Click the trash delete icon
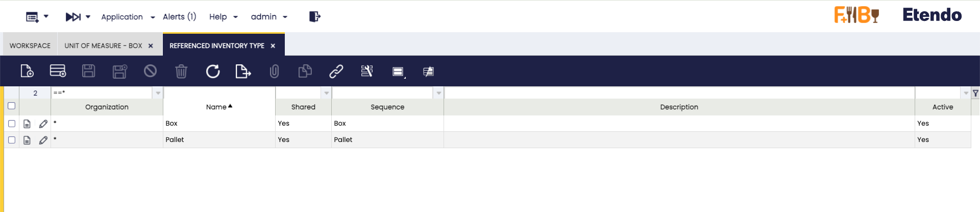Viewport: 980px width, 212px height. (x=181, y=71)
